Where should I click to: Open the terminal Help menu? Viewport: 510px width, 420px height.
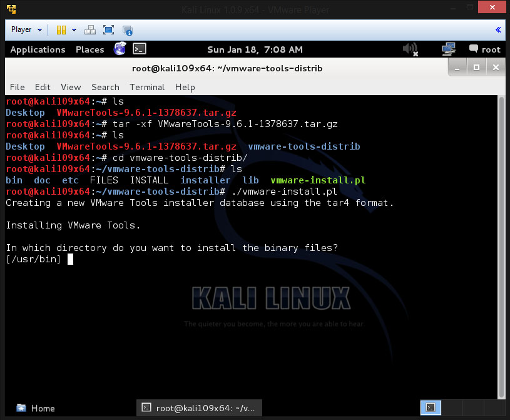point(185,87)
